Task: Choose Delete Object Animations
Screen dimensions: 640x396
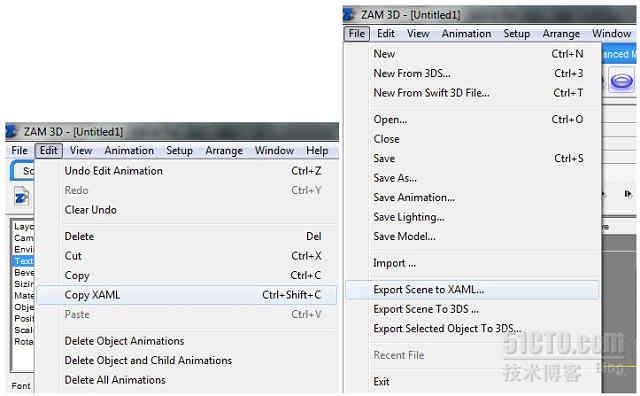Action: coord(187,341)
